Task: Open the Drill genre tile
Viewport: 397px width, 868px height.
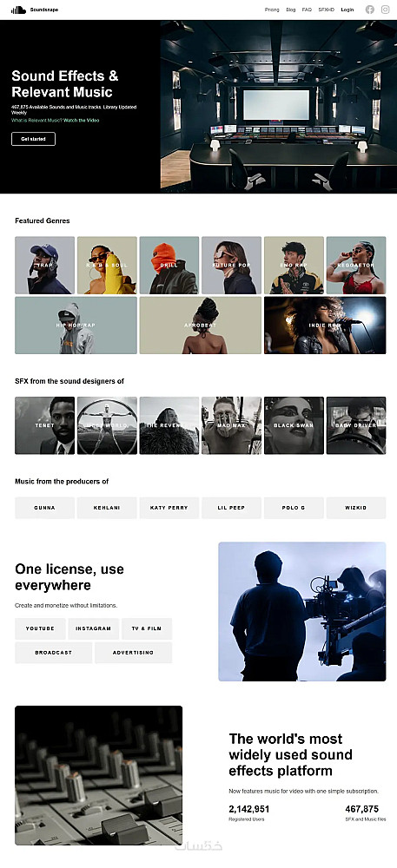Action: tap(169, 265)
